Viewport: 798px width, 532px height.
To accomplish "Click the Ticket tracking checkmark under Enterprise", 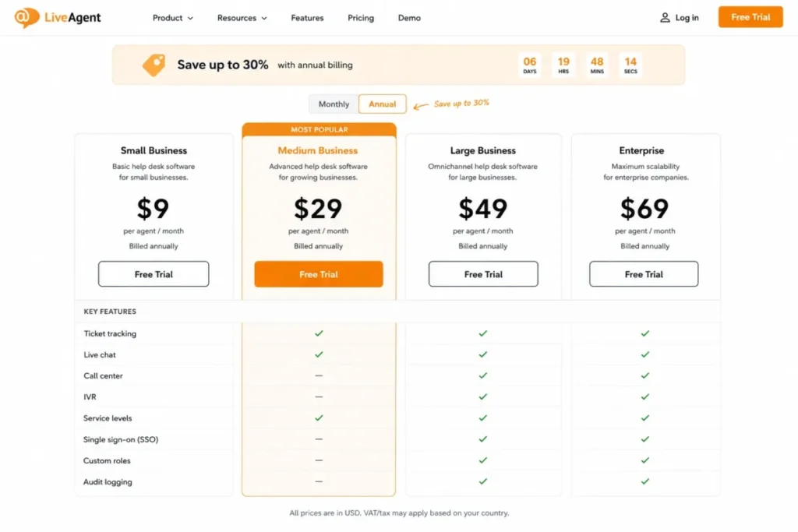I will (644, 333).
